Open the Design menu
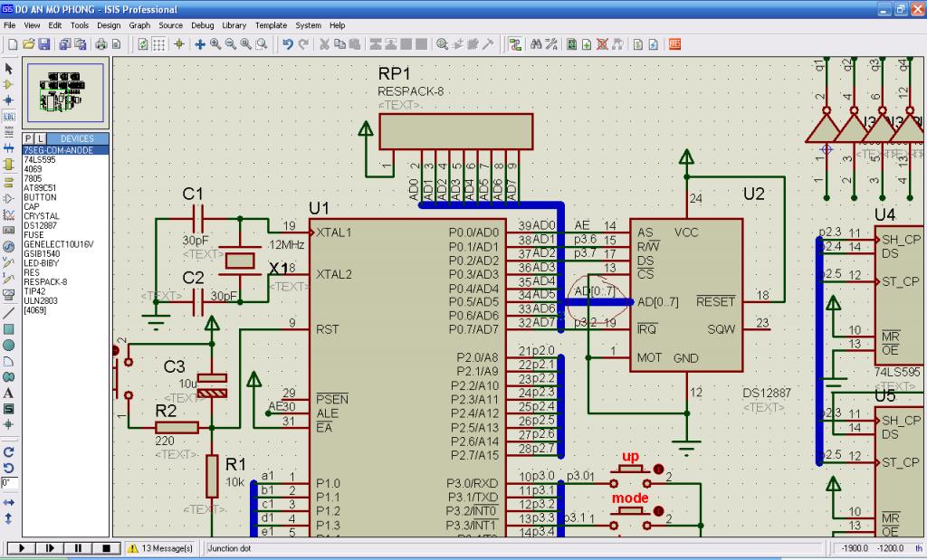 click(x=109, y=25)
